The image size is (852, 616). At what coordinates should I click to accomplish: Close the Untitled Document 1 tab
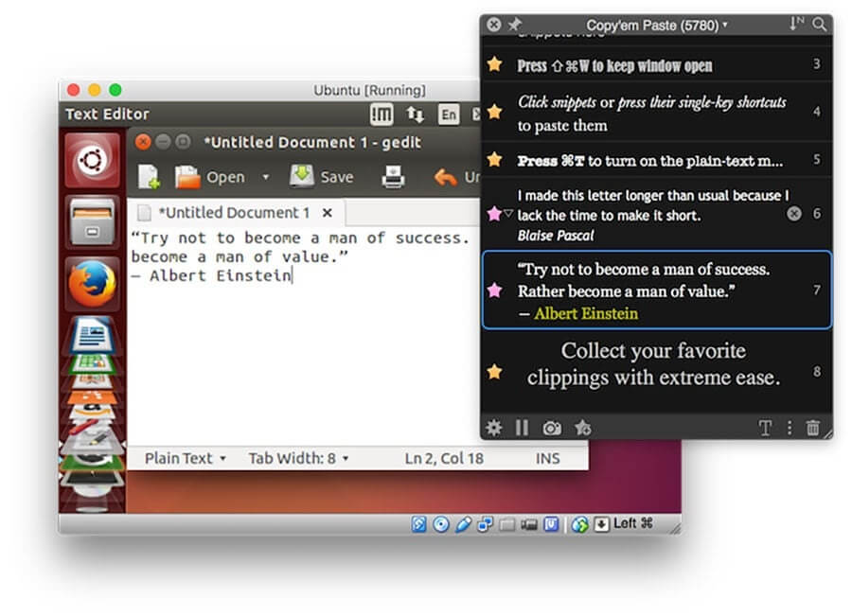[x=328, y=212]
